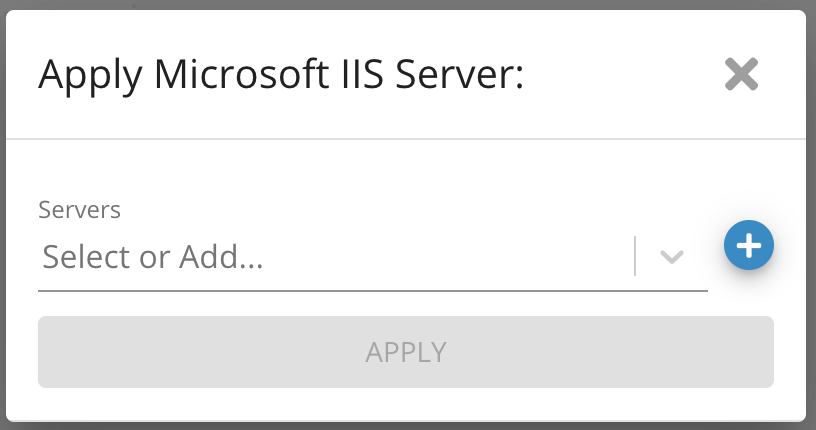Hit the grey X at the dialog header
This screenshot has width=816, height=430.
coord(741,75)
